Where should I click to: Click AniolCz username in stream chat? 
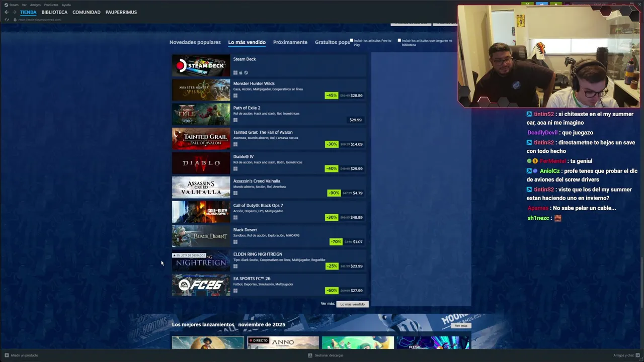pyautogui.click(x=550, y=171)
